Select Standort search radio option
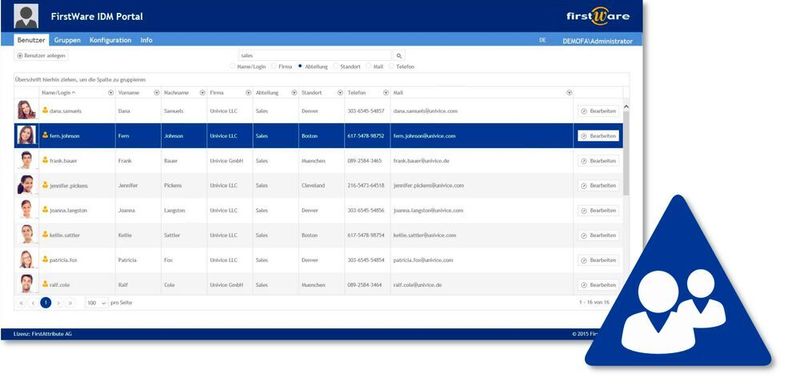 pyautogui.click(x=336, y=66)
